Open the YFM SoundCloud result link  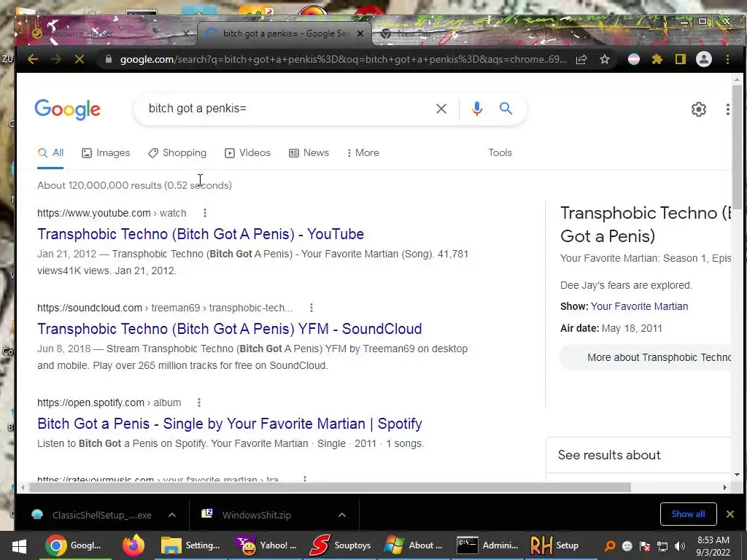(230, 329)
